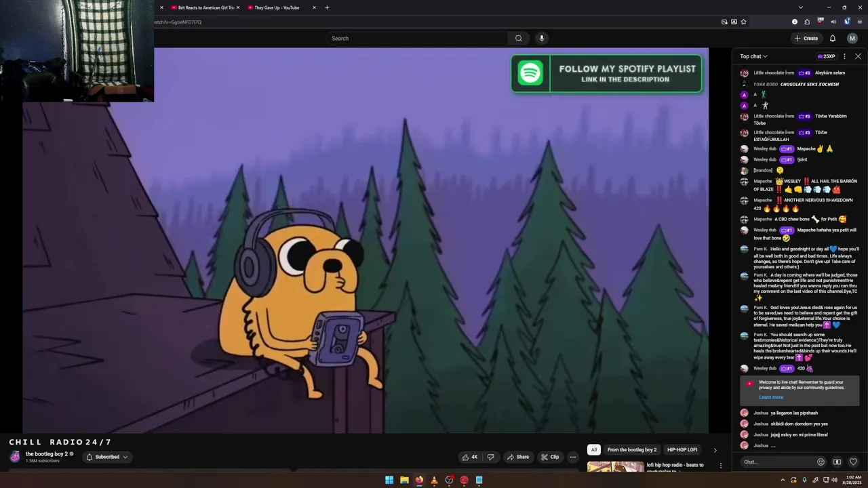Click the blue shield extension icon
This screenshot has height=488, width=868.
click(846, 22)
